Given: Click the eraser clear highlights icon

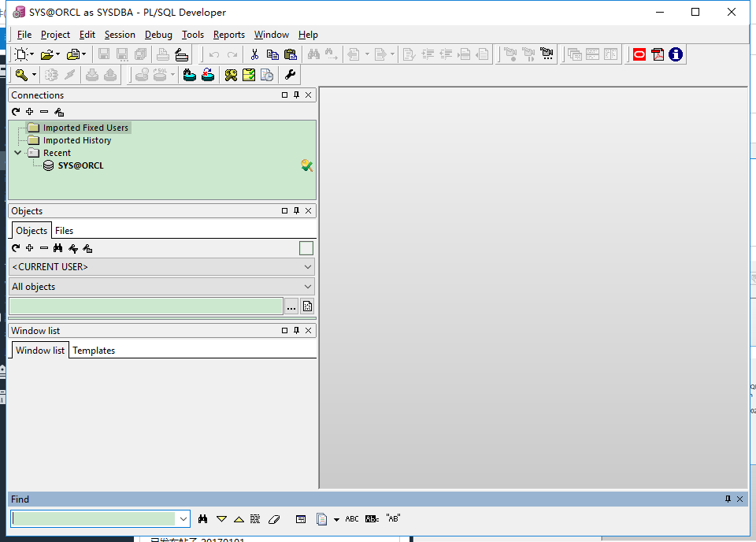Looking at the screenshot, I should coord(274,519).
